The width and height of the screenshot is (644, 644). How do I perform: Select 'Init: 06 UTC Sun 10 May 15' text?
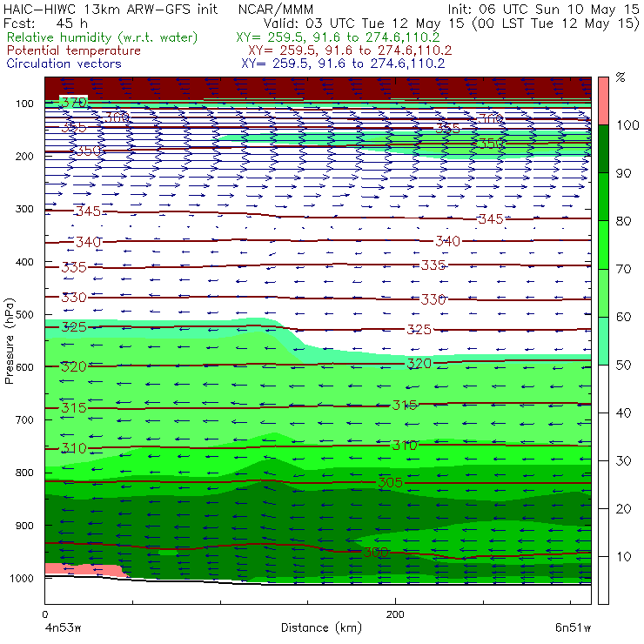point(543,9)
